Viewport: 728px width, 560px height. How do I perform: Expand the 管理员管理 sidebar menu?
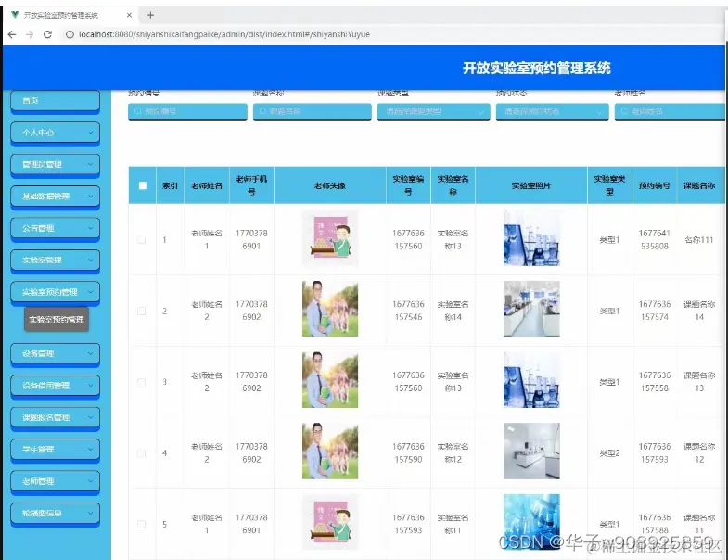(56, 164)
